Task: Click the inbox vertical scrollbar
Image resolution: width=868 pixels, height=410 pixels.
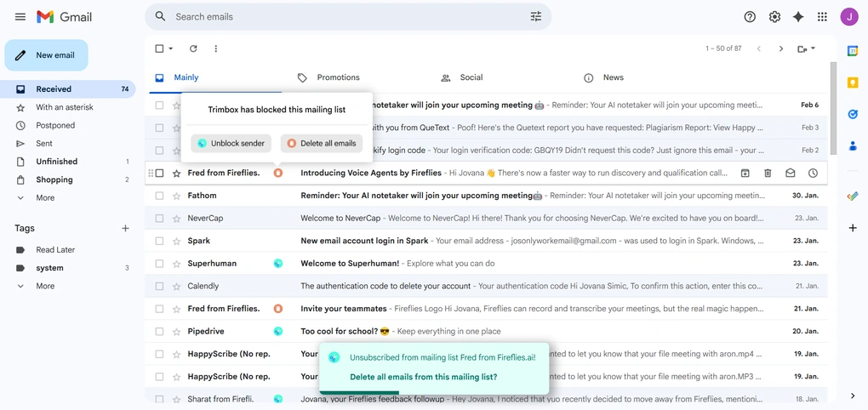Action: click(x=833, y=108)
